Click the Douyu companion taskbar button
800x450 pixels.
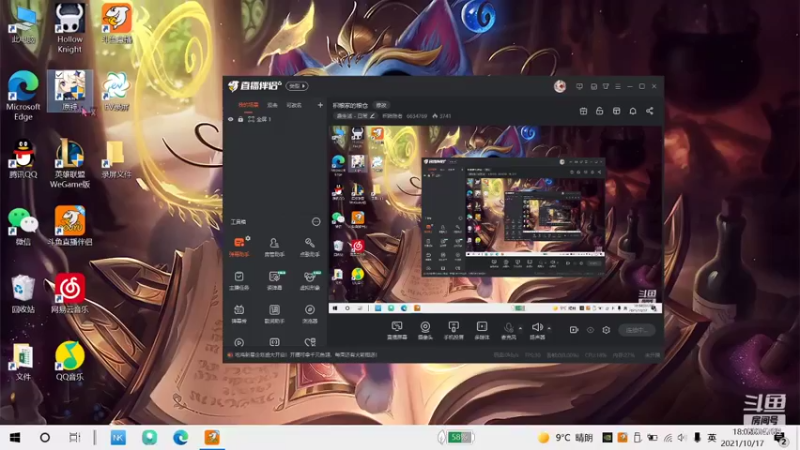click(x=212, y=437)
